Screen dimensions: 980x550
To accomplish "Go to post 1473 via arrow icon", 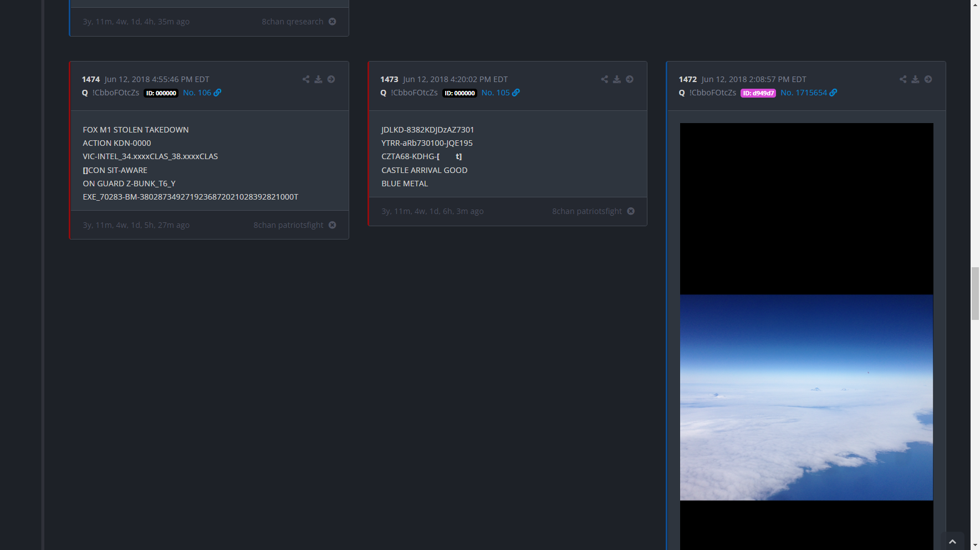I will pos(630,79).
